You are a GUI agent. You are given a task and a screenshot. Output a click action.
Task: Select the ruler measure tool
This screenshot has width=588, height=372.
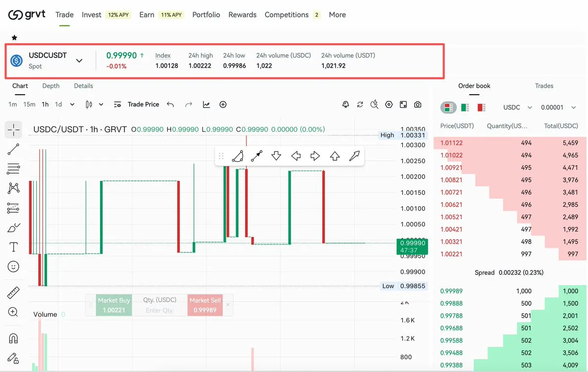13,293
